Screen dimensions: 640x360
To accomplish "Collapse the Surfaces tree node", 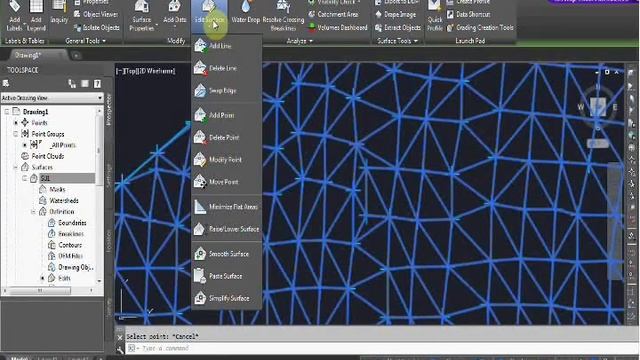I will (16, 167).
